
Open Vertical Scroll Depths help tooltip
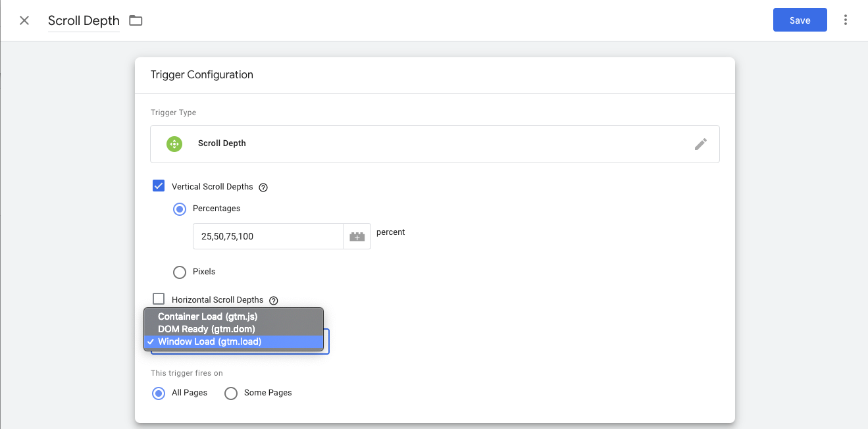[263, 188]
